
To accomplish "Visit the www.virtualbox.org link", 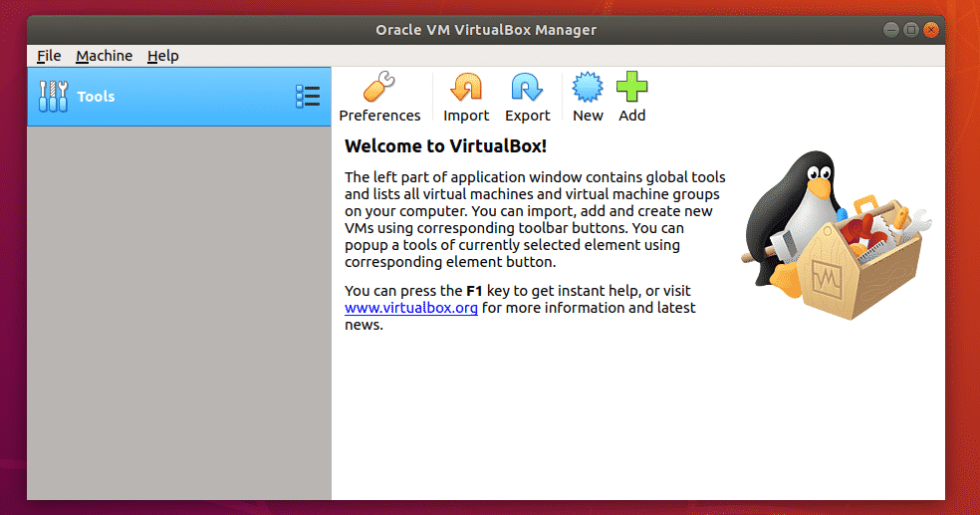I will point(411,308).
